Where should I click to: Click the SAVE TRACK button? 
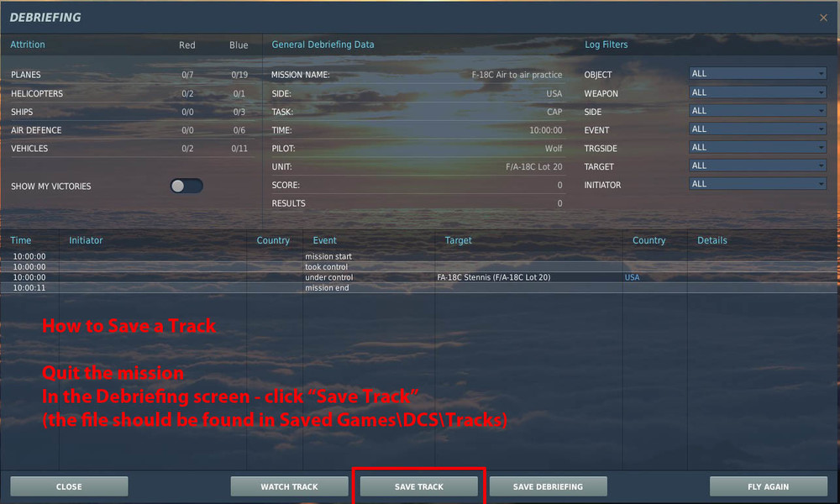coord(419,486)
